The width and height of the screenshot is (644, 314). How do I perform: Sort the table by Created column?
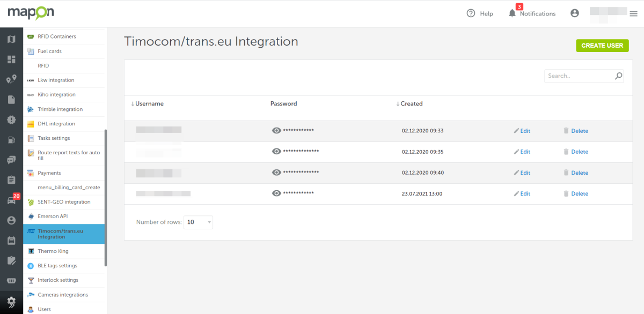(411, 104)
